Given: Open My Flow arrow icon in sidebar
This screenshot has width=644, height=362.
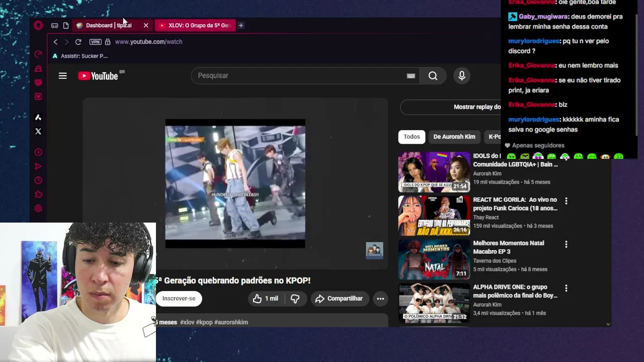Looking at the screenshot, I should [38, 166].
